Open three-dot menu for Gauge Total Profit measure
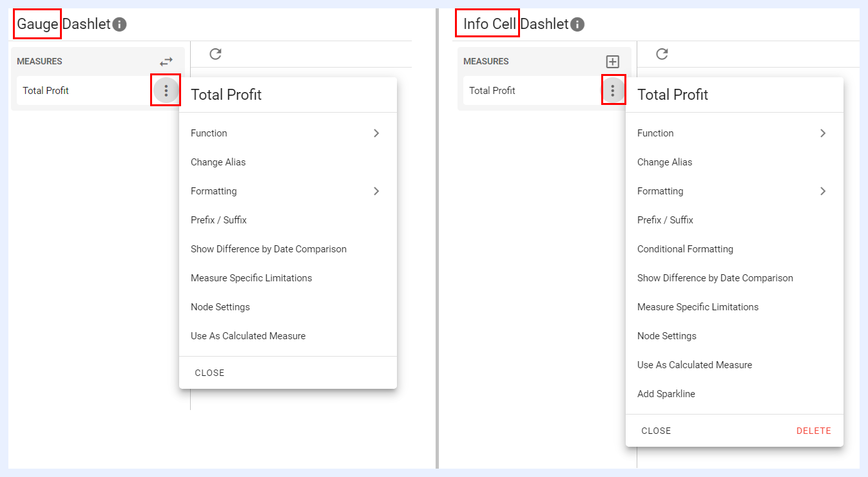 pos(166,91)
